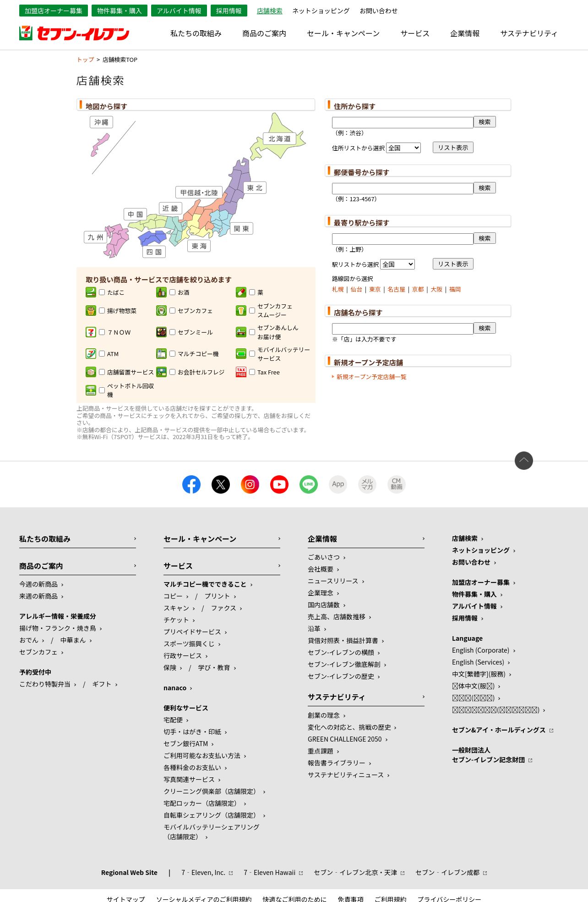Image resolution: width=588 pixels, height=902 pixels.
Task: Open the Instagram social icon
Action: coord(250,484)
